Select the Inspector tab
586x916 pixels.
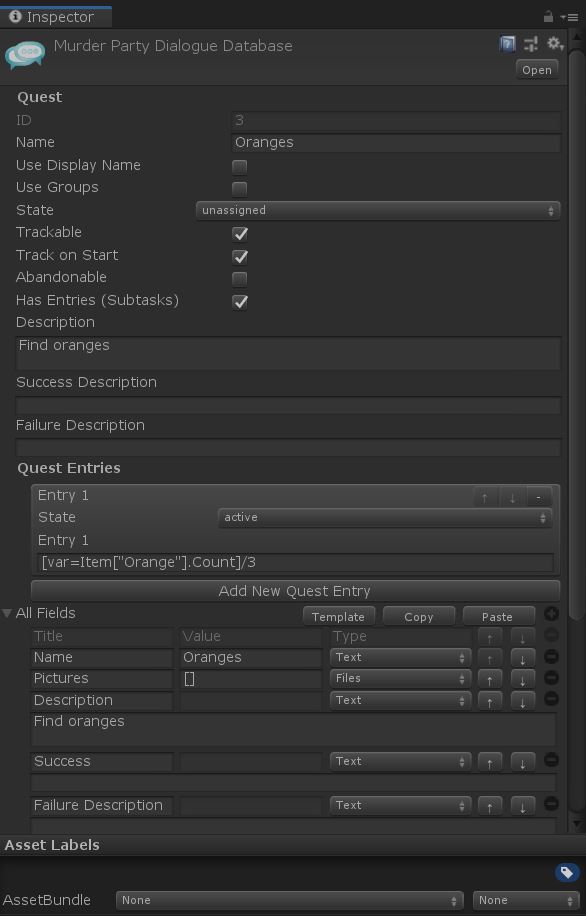coord(56,17)
